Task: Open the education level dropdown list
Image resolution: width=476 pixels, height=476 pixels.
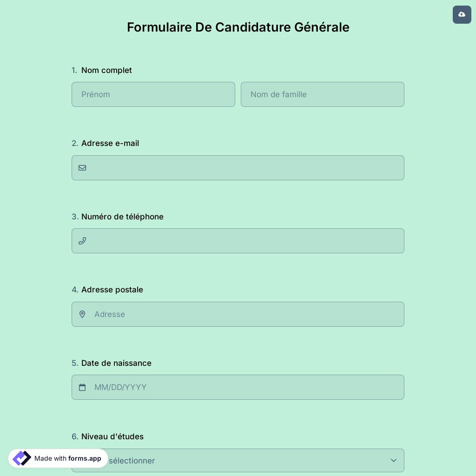Action: coord(238,460)
